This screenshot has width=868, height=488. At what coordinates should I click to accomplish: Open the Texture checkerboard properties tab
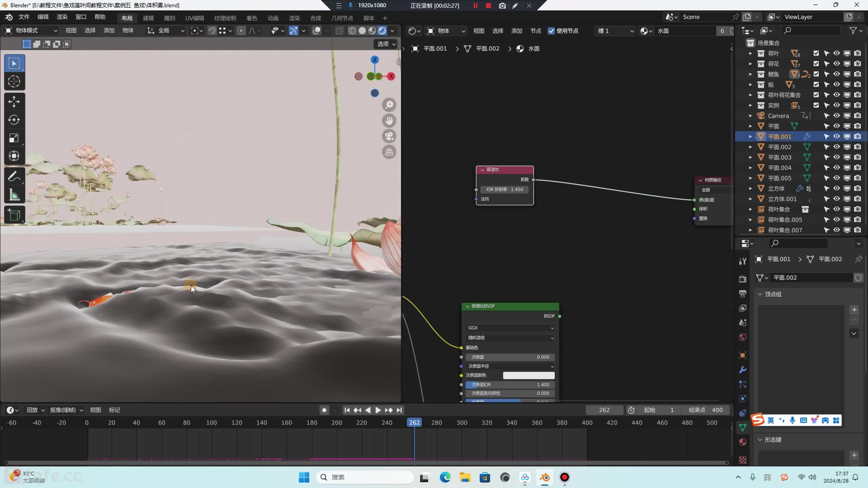743,460
